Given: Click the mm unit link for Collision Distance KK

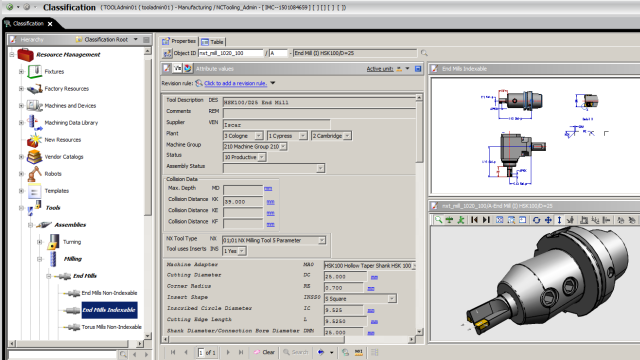Looking at the screenshot, I should point(270,202).
